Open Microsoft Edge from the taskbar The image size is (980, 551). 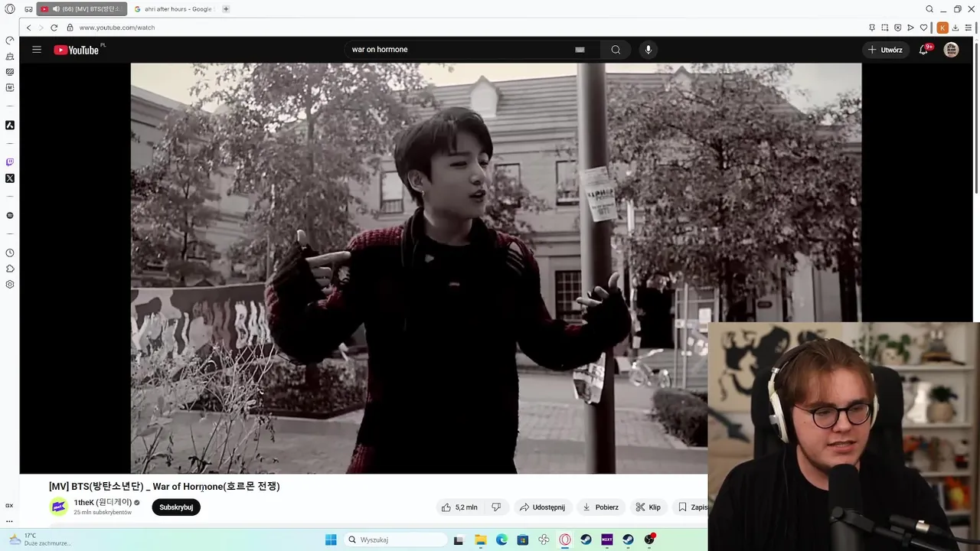[501, 540]
